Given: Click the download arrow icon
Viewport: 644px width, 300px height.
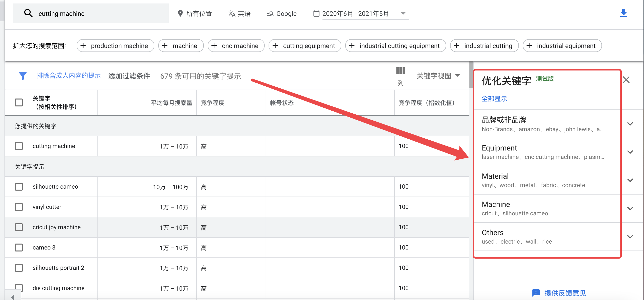Looking at the screenshot, I should 623,13.
